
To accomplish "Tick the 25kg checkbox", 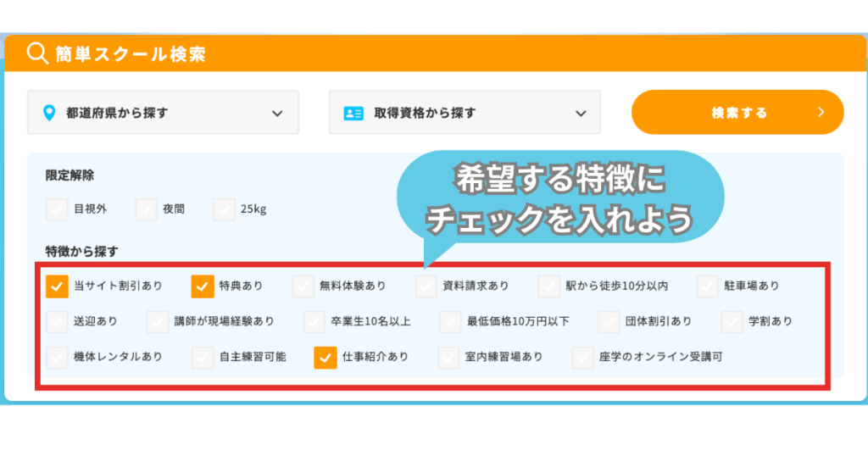I will tap(224, 209).
